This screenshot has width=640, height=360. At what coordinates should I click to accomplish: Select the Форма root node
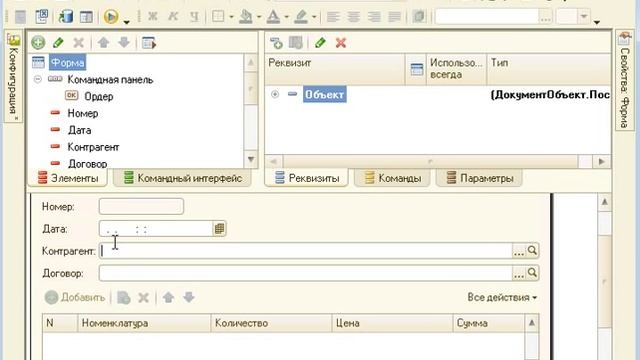tap(67, 62)
